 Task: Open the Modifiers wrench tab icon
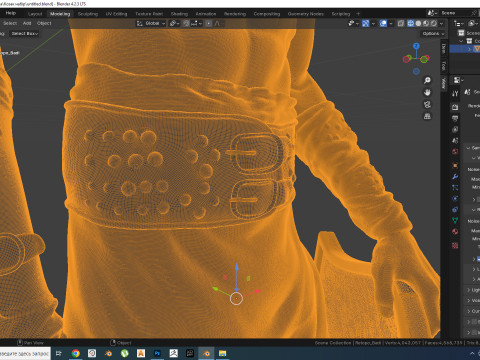(x=455, y=177)
